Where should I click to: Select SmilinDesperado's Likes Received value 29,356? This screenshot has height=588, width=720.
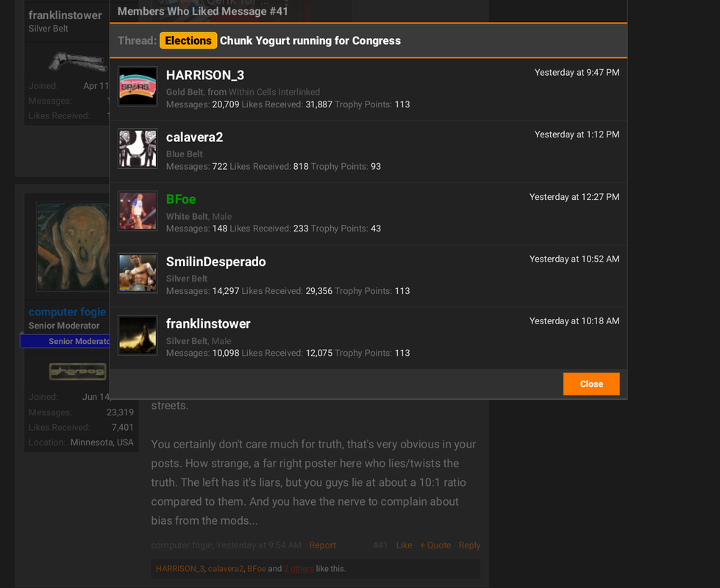point(318,291)
